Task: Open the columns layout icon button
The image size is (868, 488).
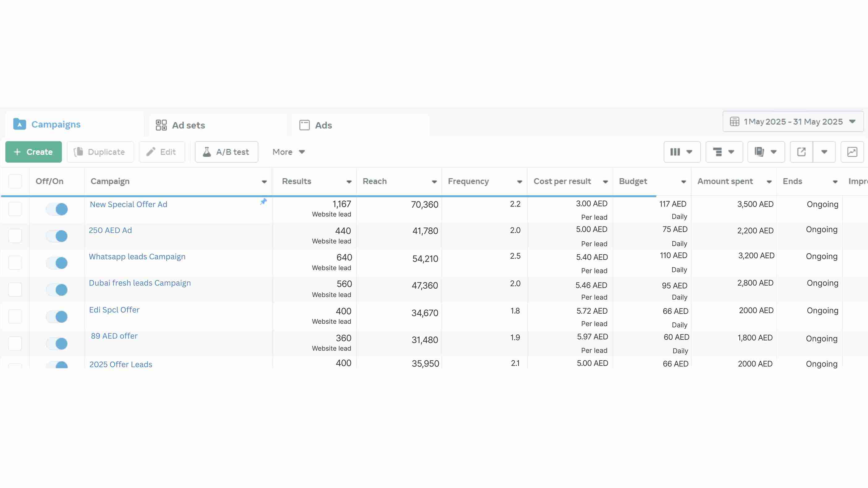Action: 682,152
